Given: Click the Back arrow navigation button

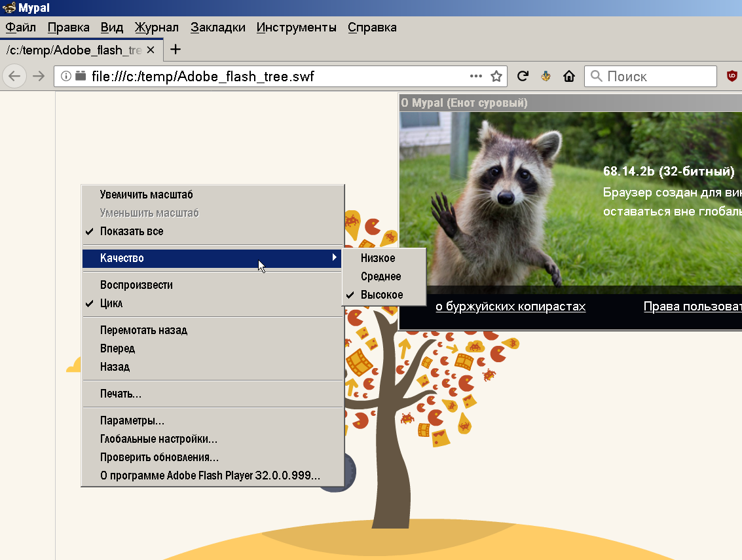Looking at the screenshot, I should tap(14, 76).
